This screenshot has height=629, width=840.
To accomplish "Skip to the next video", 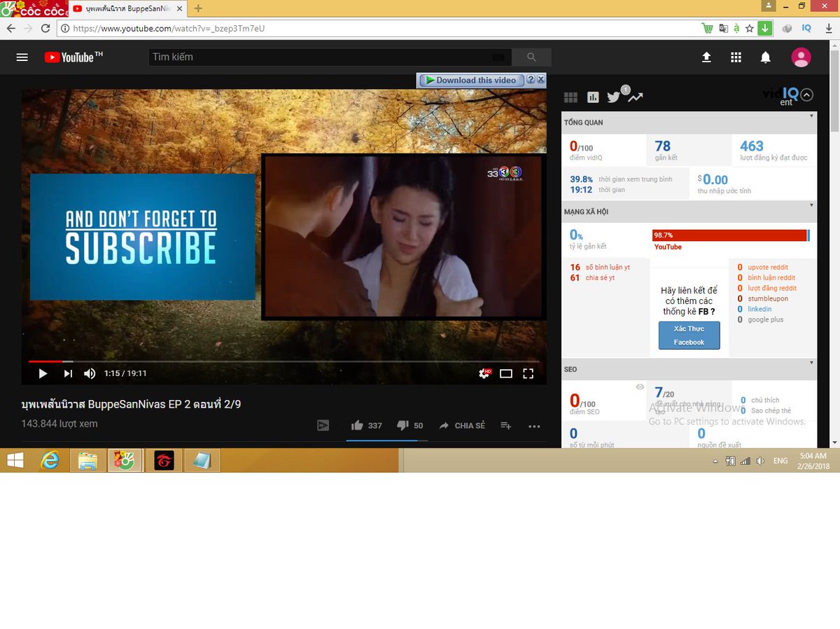I will pos(68,373).
